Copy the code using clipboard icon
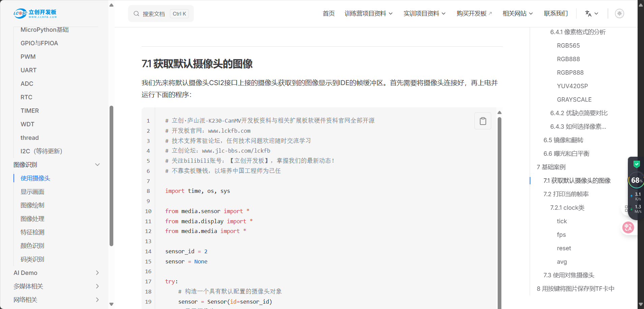The width and height of the screenshot is (644, 309). (x=482, y=121)
